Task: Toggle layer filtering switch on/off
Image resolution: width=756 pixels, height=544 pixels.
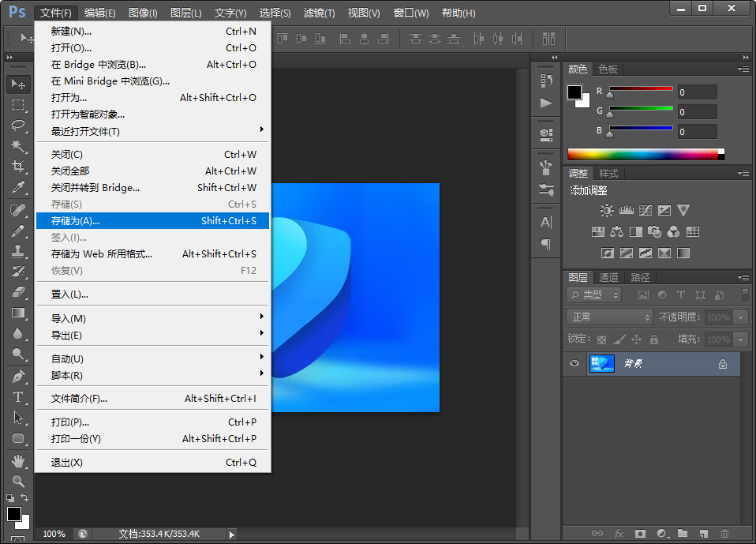Action: click(x=745, y=295)
